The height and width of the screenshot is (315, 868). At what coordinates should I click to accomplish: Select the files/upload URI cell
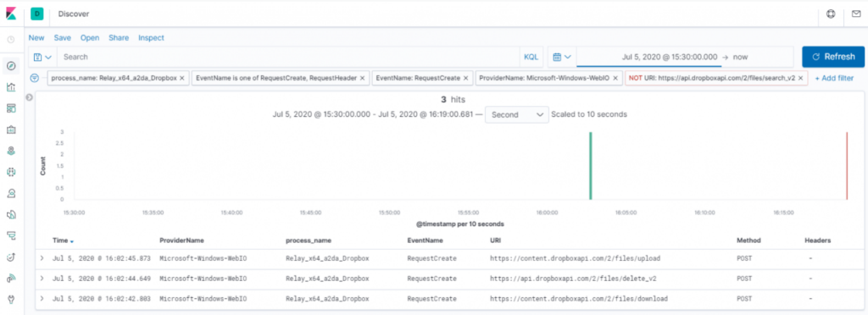click(x=576, y=258)
